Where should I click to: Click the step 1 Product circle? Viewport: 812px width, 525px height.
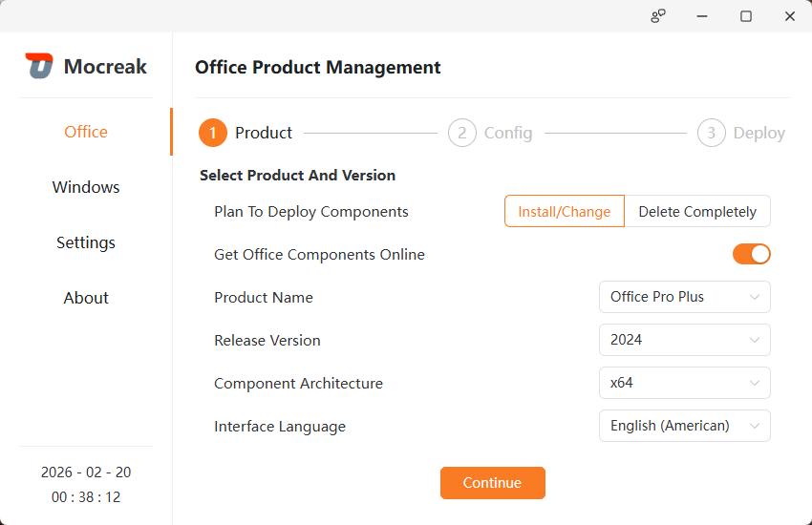click(x=213, y=133)
